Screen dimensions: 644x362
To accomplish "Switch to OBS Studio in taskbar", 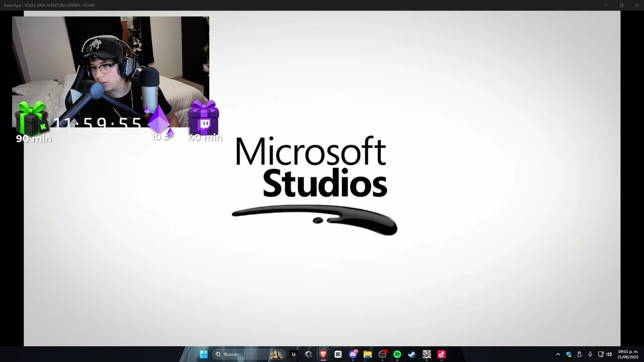I will [x=382, y=354].
